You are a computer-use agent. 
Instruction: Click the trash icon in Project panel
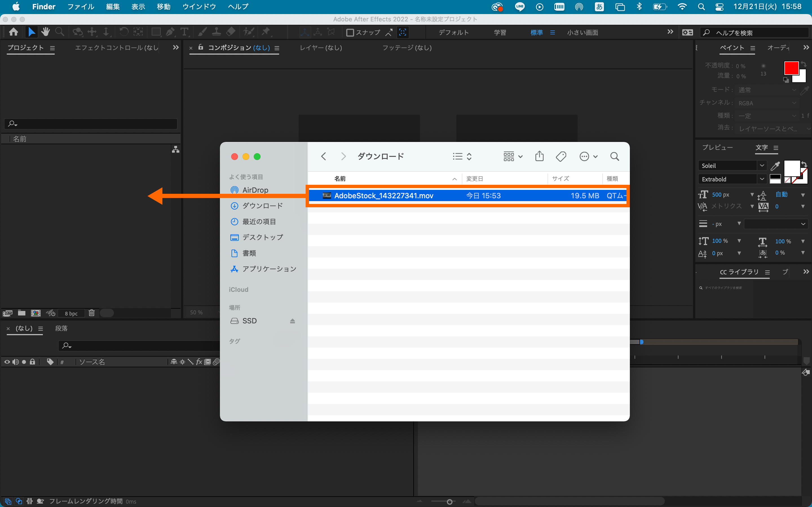[x=92, y=313]
